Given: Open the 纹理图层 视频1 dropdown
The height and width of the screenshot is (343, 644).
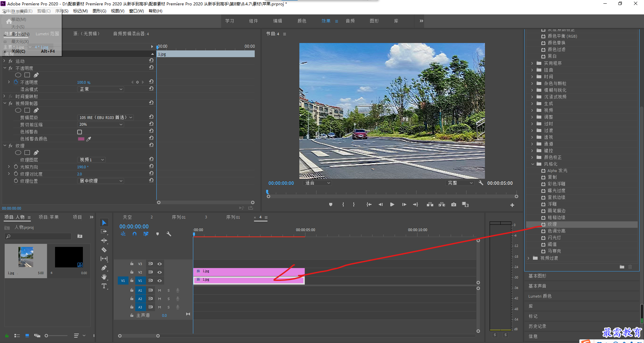Looking at the screenshot, I should pyautogui.click(x=92, y=160).
